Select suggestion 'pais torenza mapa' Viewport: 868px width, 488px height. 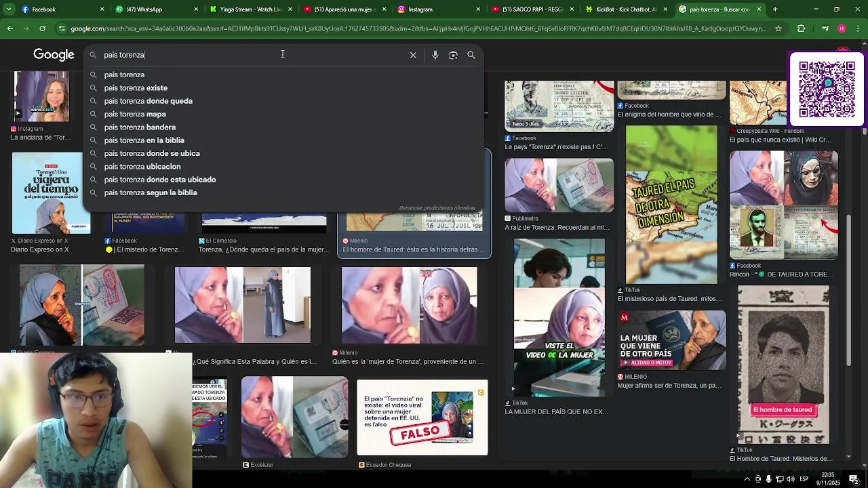135,114
